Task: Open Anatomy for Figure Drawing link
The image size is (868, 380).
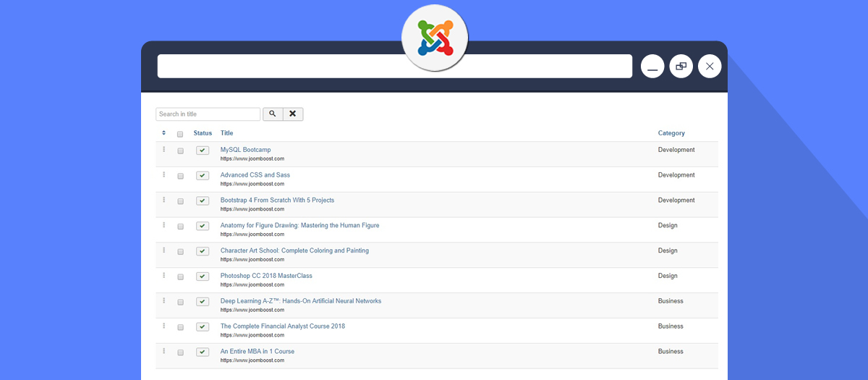Action: (x=299, y=225)
